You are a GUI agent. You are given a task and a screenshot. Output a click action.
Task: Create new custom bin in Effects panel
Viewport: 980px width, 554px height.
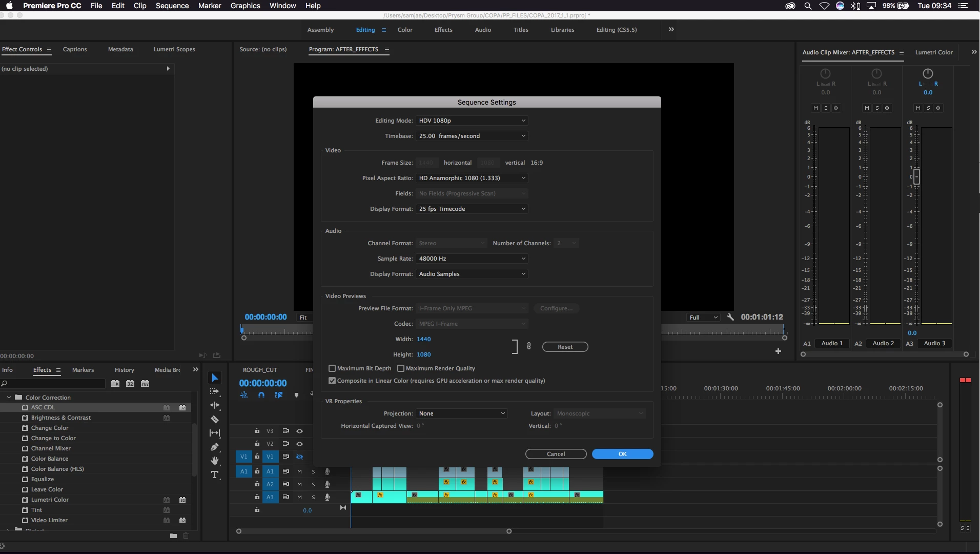[x=173, y=536]
